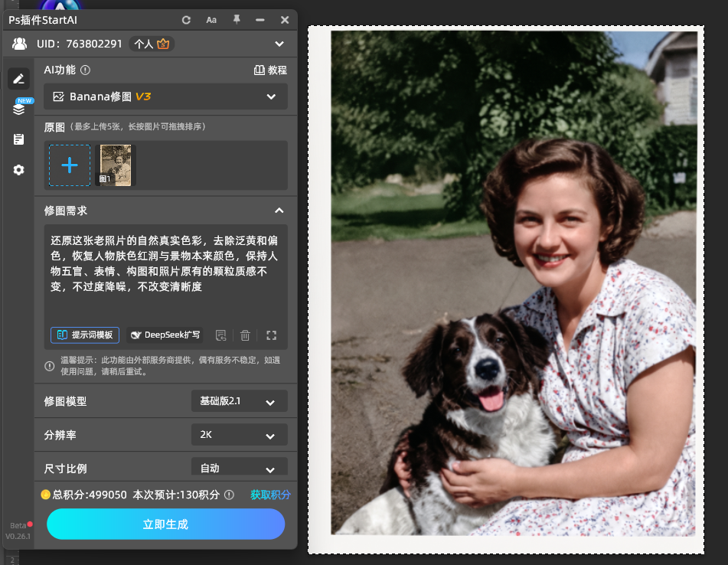The height and width of the screenshot is (565, 728).
Task: Pin the StartAI plugin panel
Action: [237, 19]
